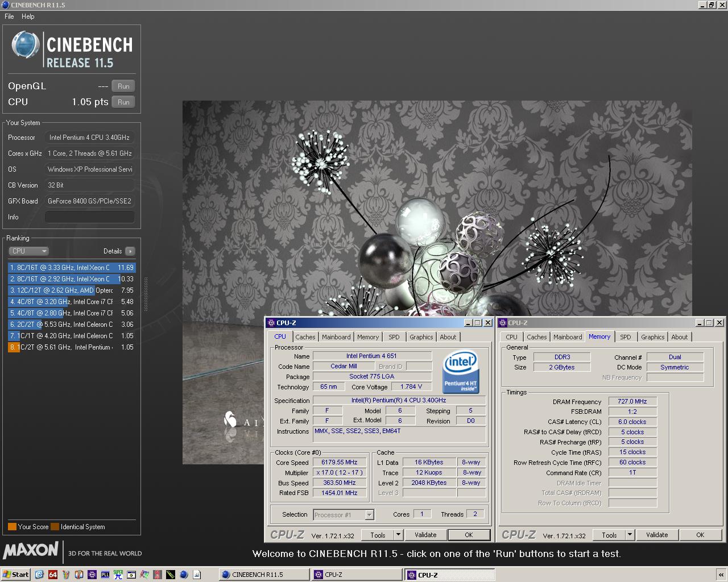Switch to Graphics tab in right CPU-Z window

pyautogui.click(x=653, y=337)
